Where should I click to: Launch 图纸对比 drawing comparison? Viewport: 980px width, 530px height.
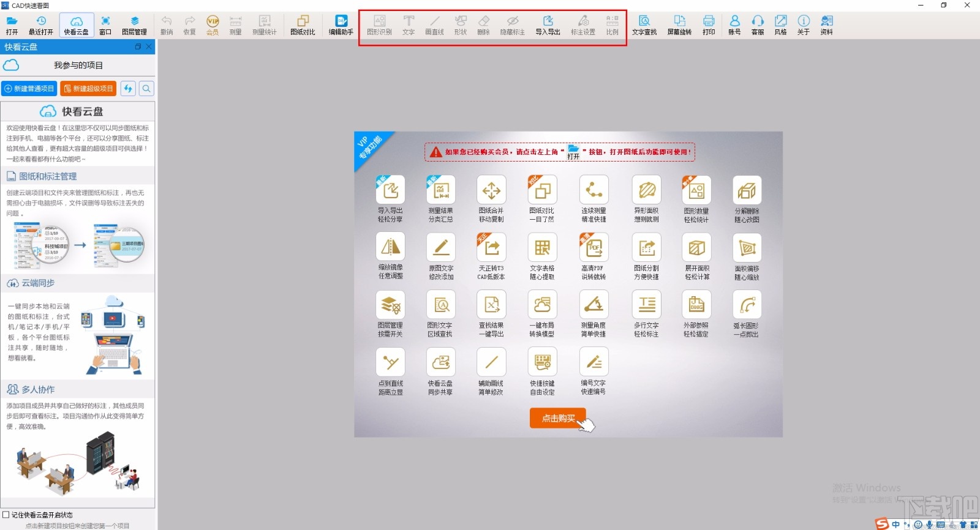(x=303, y=25)
